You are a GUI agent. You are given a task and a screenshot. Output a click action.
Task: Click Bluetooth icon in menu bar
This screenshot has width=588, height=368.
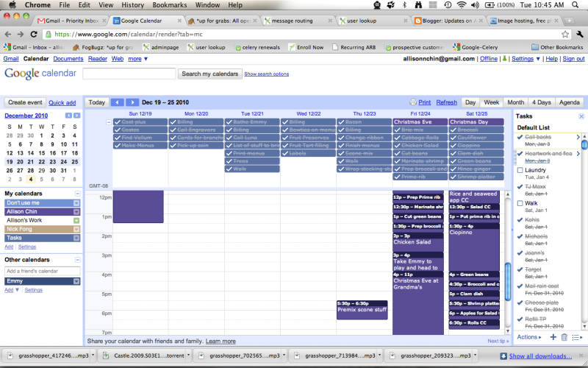[404, 5]
